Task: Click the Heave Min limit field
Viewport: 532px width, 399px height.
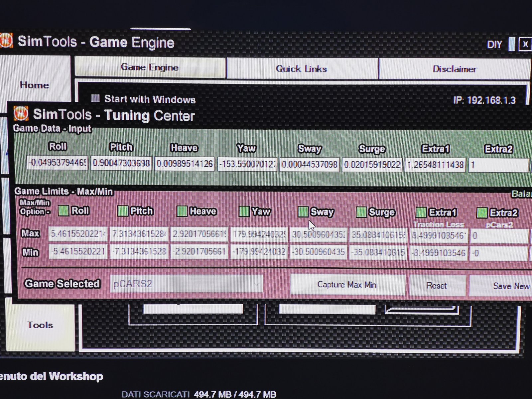Action: coord(199,252)
